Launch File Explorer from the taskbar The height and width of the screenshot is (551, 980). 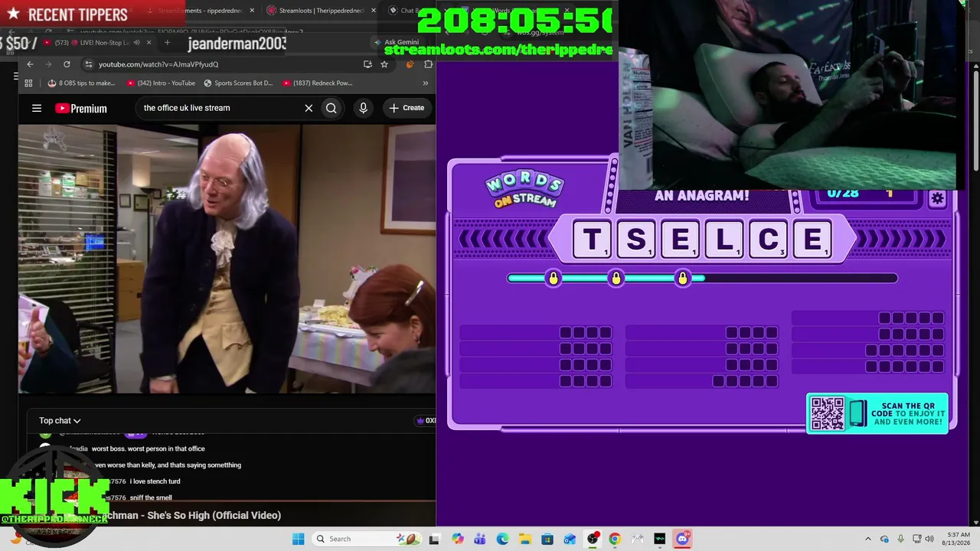click(525, 539)
